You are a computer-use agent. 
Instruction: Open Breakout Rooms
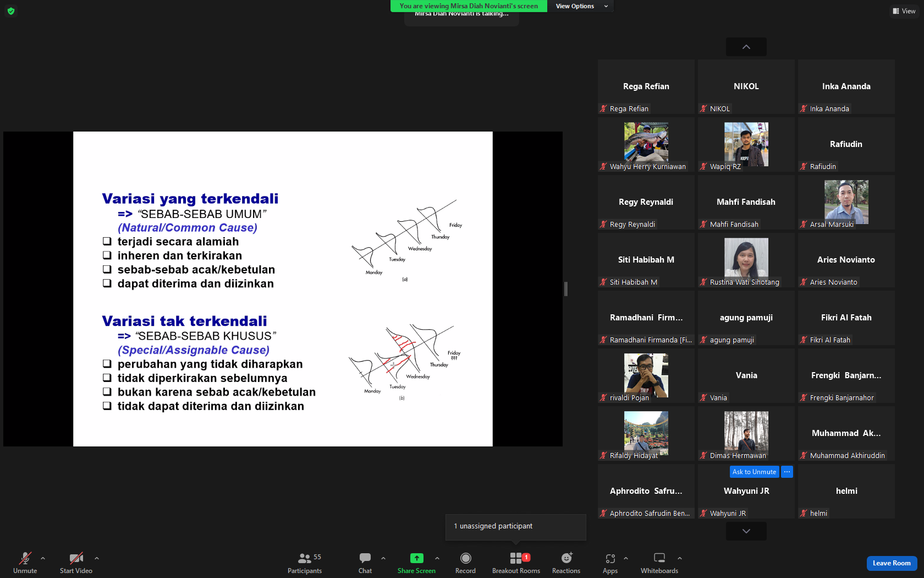point(516,563)
